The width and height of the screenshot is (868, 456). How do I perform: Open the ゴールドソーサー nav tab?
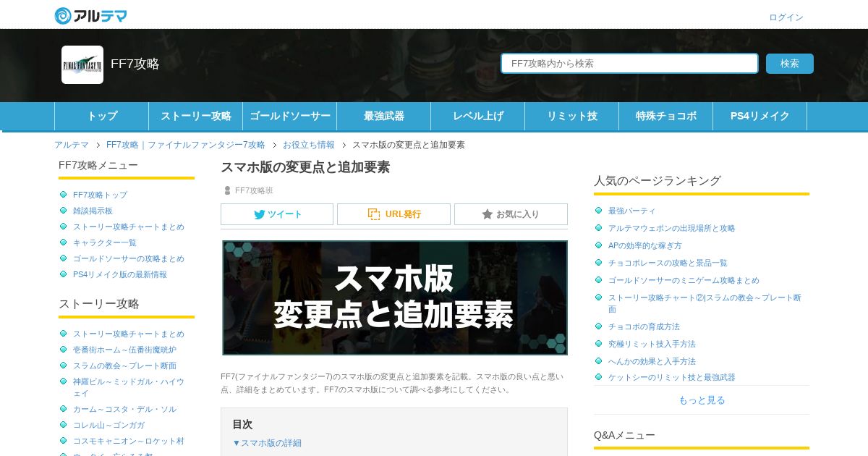(289, 116)
